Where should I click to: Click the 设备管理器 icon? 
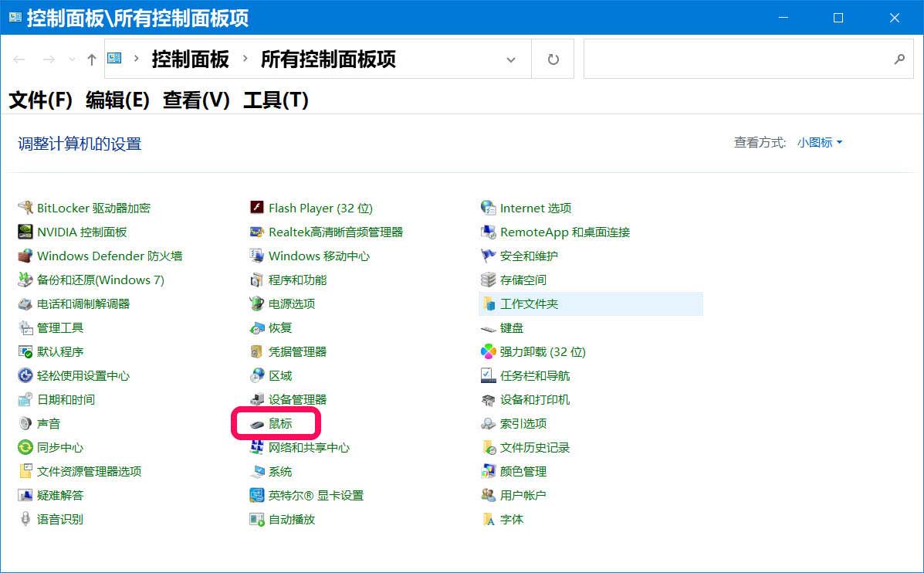pyautogui.click(x=257, y=400)
